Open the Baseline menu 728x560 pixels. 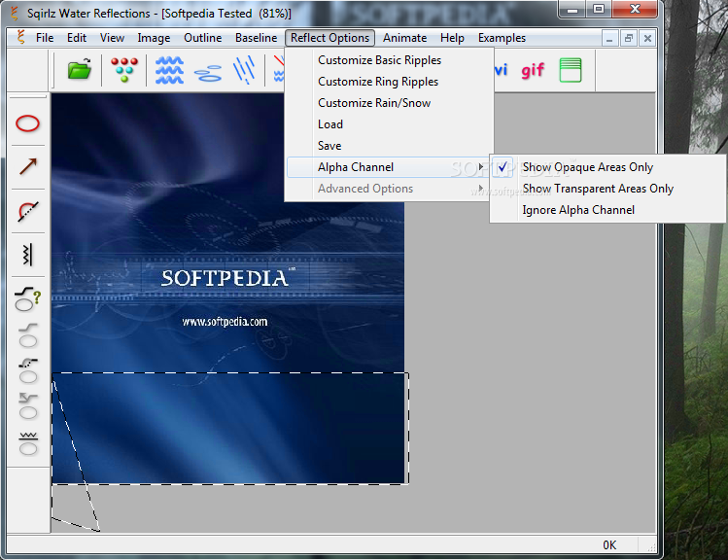click(x=256, y=38)
